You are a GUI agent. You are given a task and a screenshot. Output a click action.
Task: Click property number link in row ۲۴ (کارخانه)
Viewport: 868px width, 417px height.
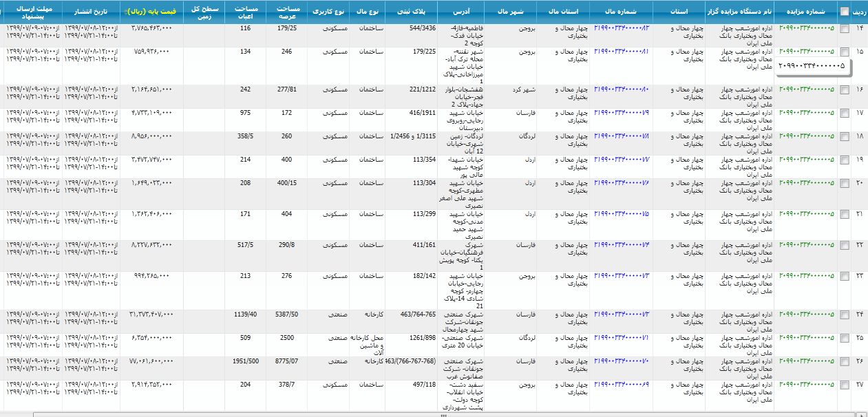[x=622, y=314]
